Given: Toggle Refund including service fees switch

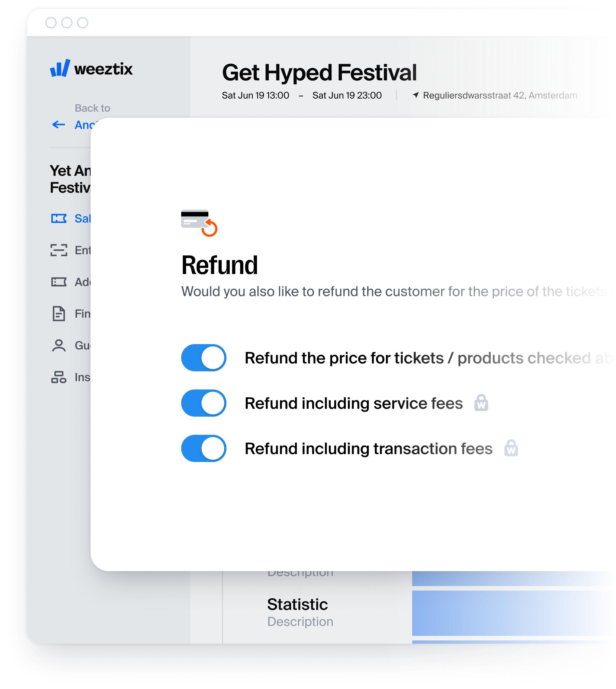Looking at the screenshot, I should 204,403.
